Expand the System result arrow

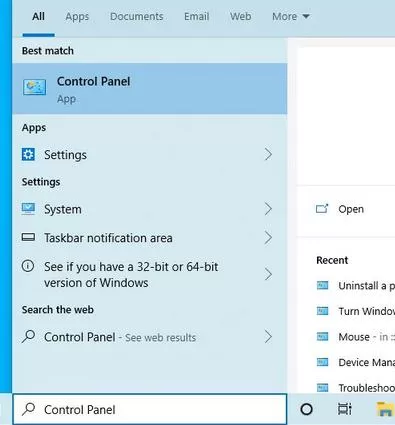point(268,209)
